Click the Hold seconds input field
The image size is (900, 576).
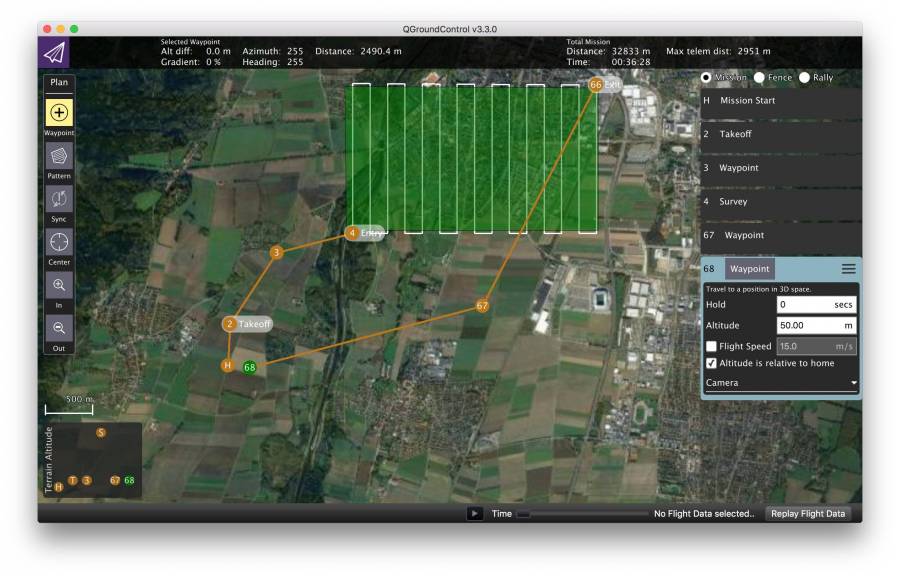(x=814, y=305)
